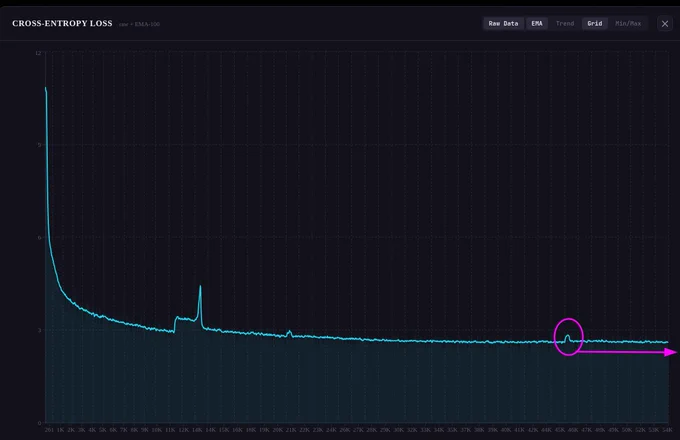Click the CROSS-ENTROPY LOSS chart title
This screenshot has height=440, width=680.
pos(62,23)
